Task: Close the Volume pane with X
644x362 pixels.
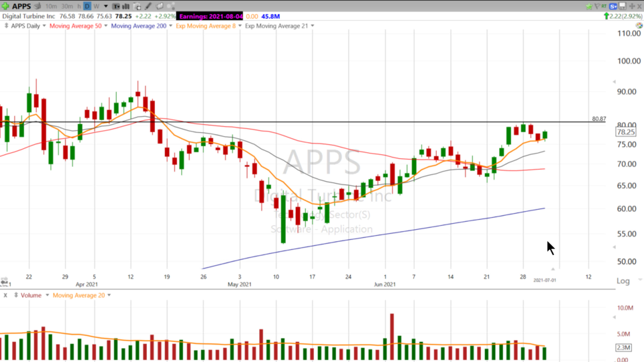Action: pyautogui.click(x=5, y=295)
